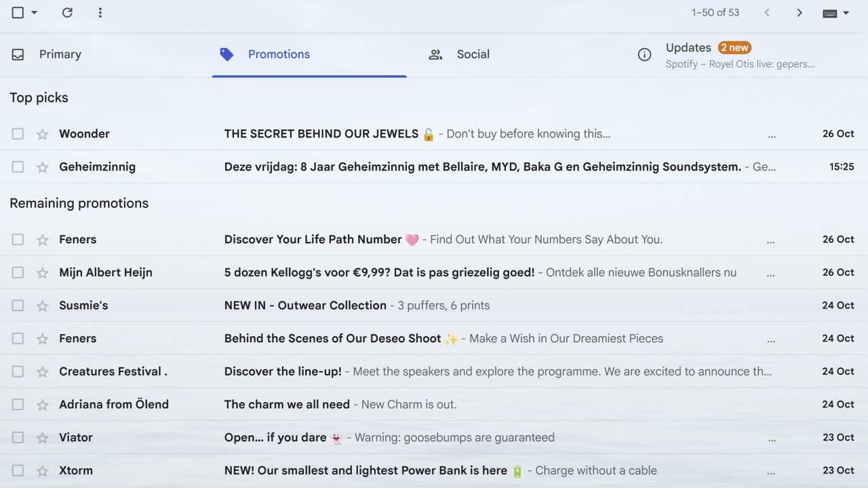Star the Woonder email
The height and width of the screenshot is (488, 868).
[43, 134]
